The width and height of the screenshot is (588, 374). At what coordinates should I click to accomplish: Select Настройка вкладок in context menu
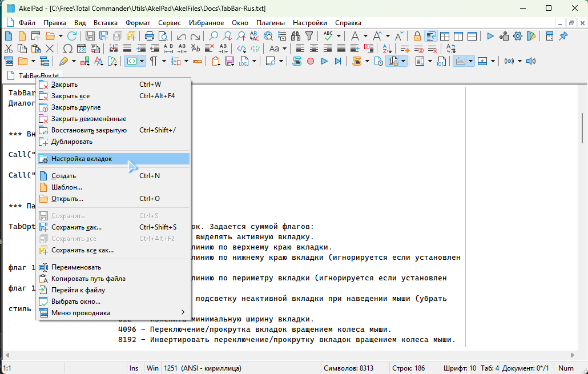pos(82,159)
